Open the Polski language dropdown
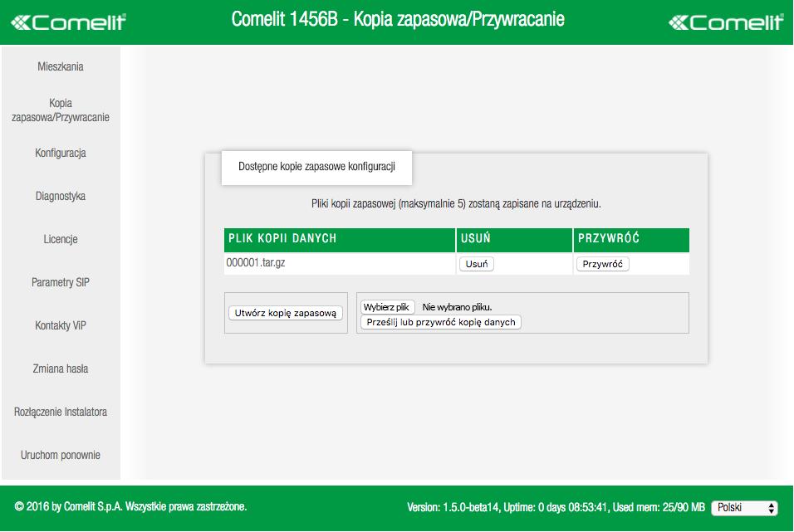 (x=744, y=508)
